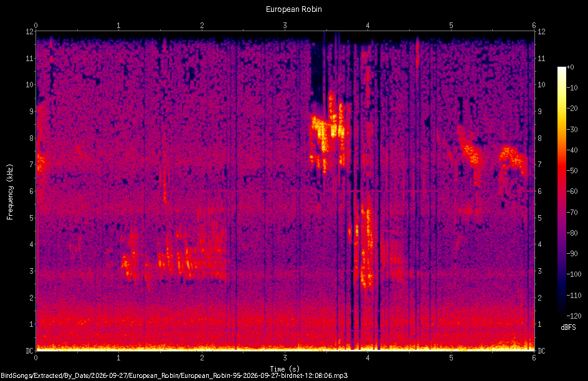Click the file path caption at bottom

[174, 375]
